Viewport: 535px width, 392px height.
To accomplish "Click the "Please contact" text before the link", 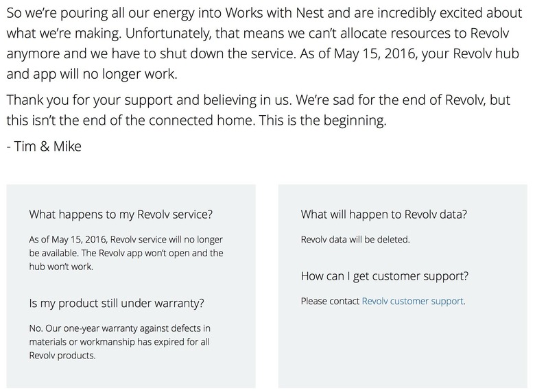I will coord(330,301).
